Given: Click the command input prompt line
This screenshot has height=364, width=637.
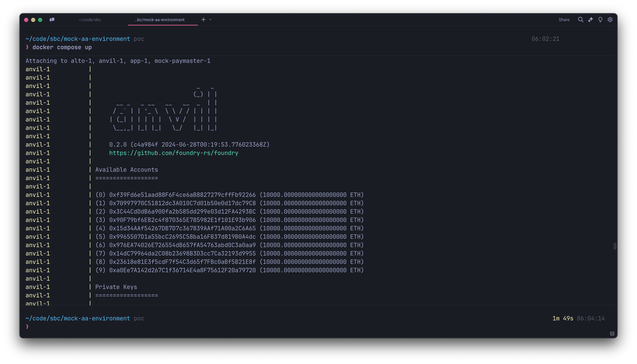Looking at the screenshot, I should tap(318, 326).
